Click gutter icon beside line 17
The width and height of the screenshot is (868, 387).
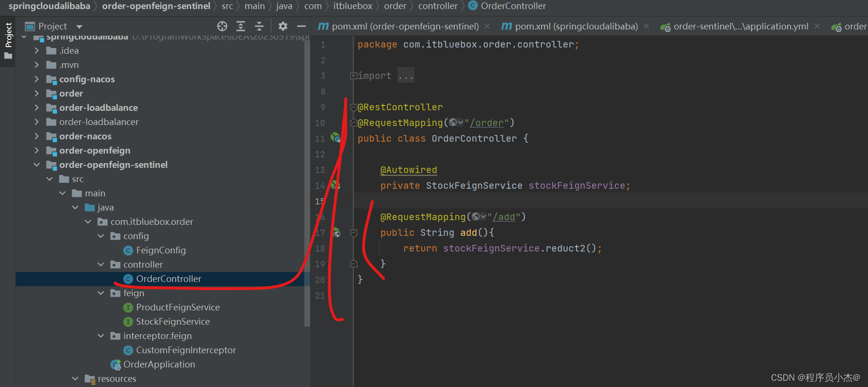(x=336, y=232)
